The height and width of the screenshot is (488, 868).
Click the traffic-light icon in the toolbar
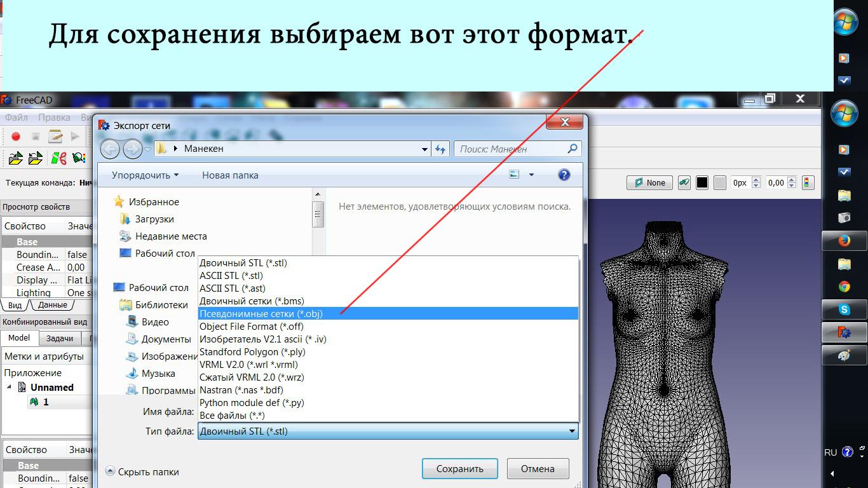tap(808, 182)
